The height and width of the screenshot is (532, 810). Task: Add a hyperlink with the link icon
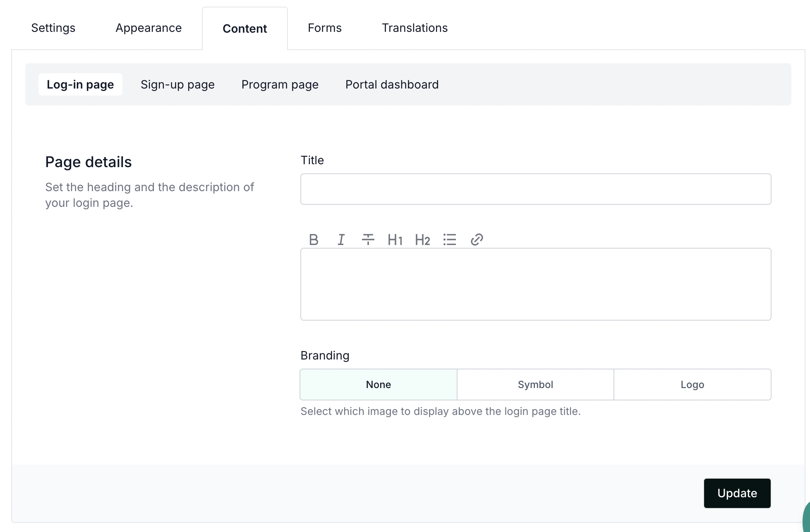coord(477,240)
